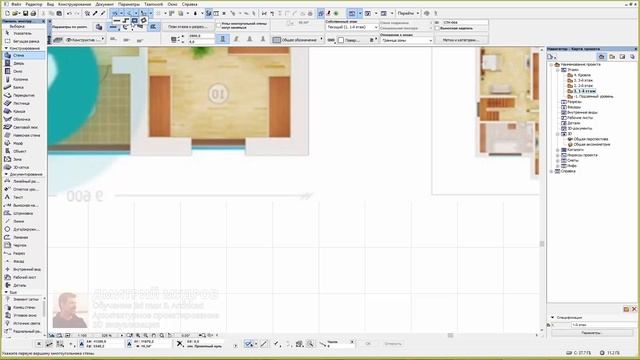
Task: Select the Стена (Wall) tool
Action: point(23,55)
